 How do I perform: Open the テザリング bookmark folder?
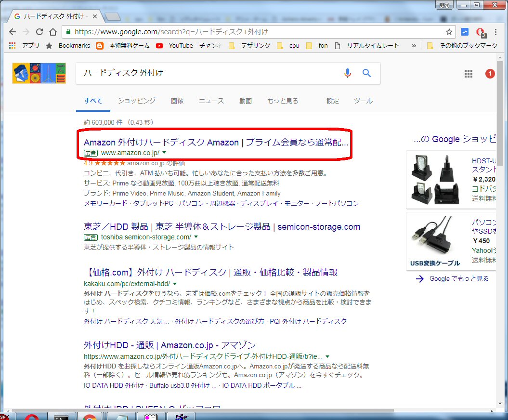coord(249,46)
